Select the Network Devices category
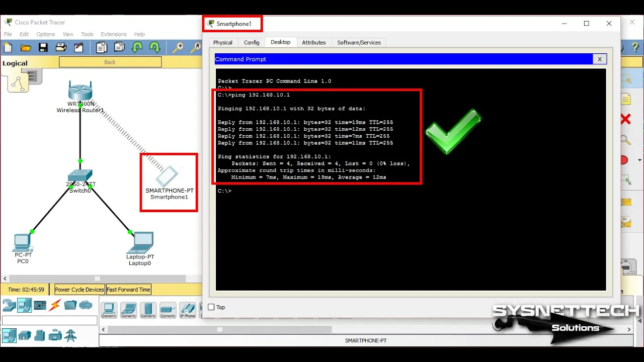644x362 pixels. [x=9, y=305]
